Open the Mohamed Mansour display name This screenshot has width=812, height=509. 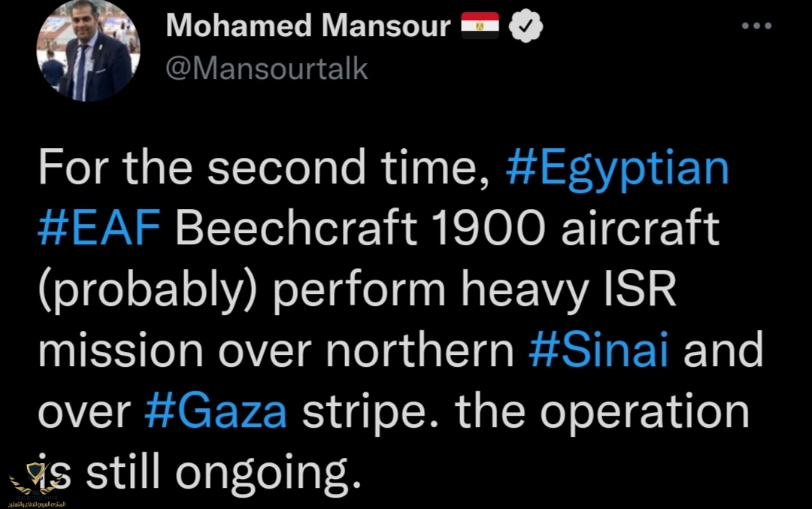pos(308,25)
